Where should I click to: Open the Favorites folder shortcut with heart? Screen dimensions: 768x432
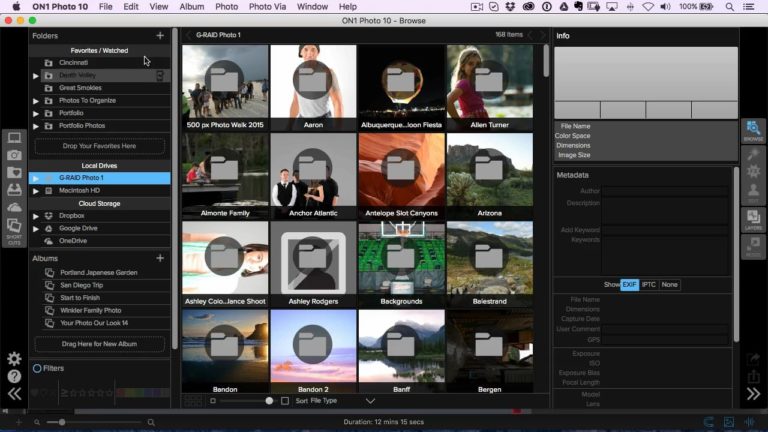[14, 172]
